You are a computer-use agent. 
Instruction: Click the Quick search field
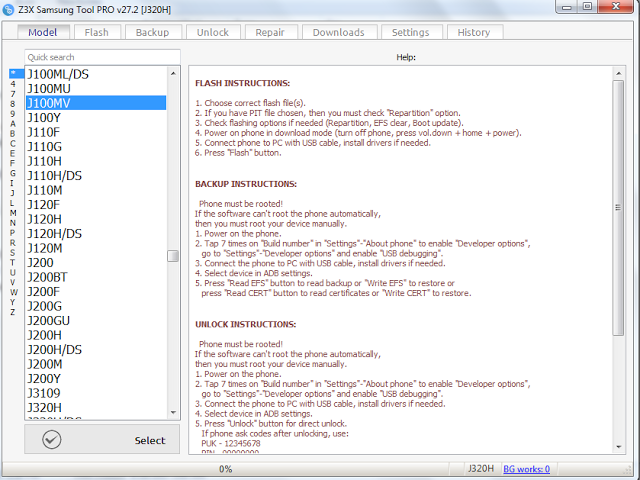pyautogui.click(x=102, y=57)
